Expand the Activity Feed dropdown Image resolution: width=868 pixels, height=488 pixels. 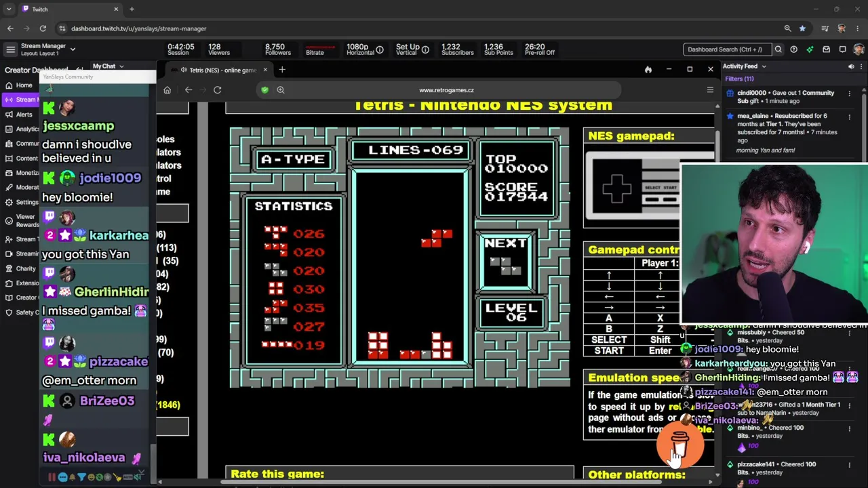tap(764, 66)
